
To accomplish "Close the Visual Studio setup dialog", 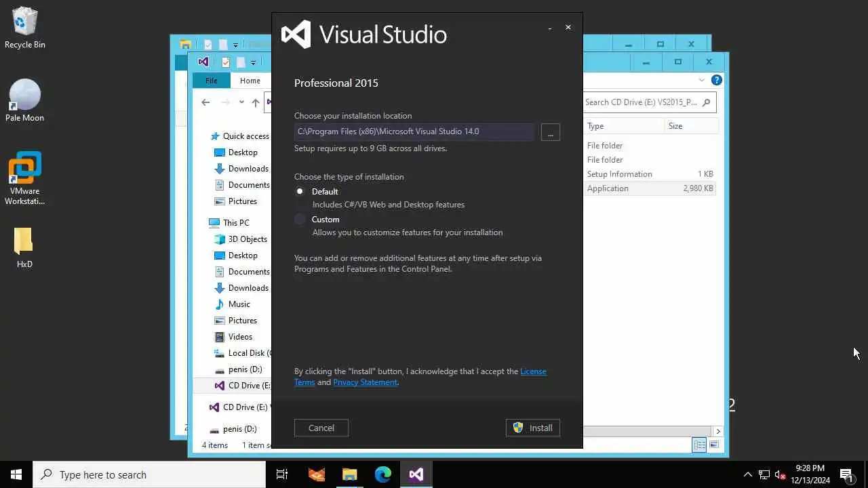I will [x=568, y=28].
